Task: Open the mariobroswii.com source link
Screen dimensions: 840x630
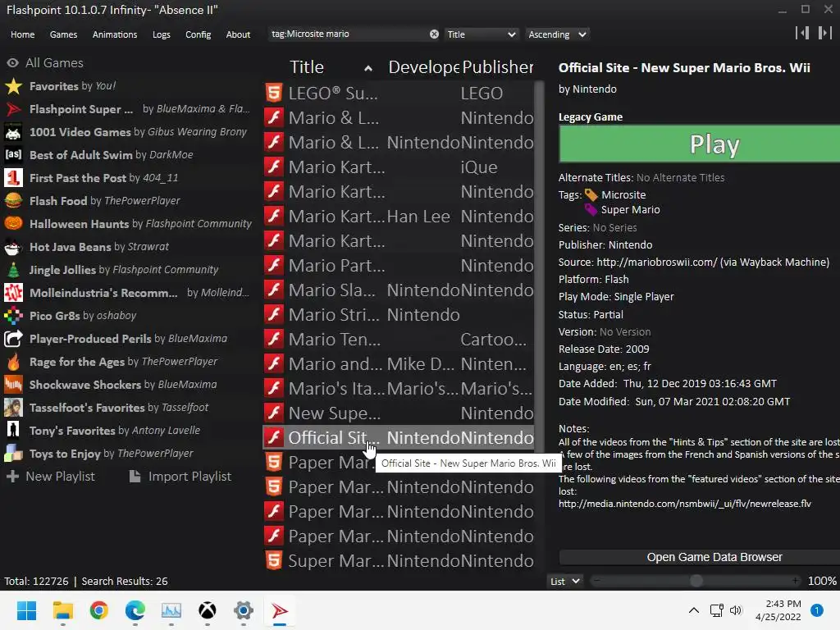Action: 657,262
